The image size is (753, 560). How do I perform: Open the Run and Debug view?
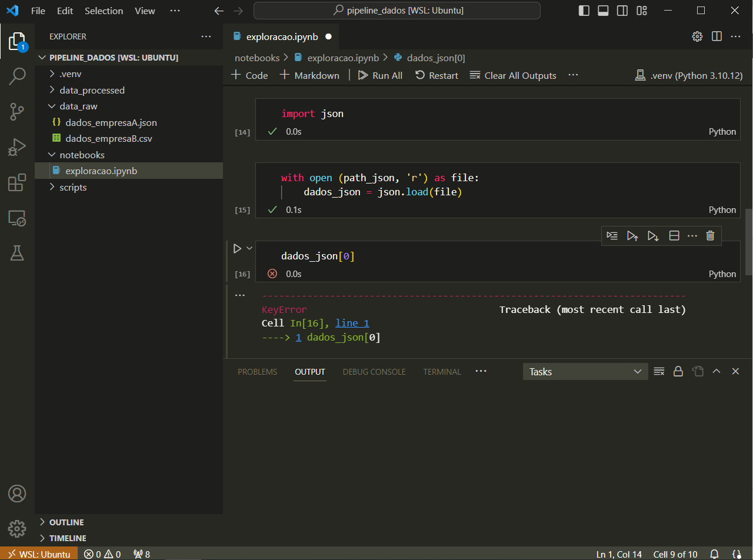pyautogui.click(x=17, y=146)
